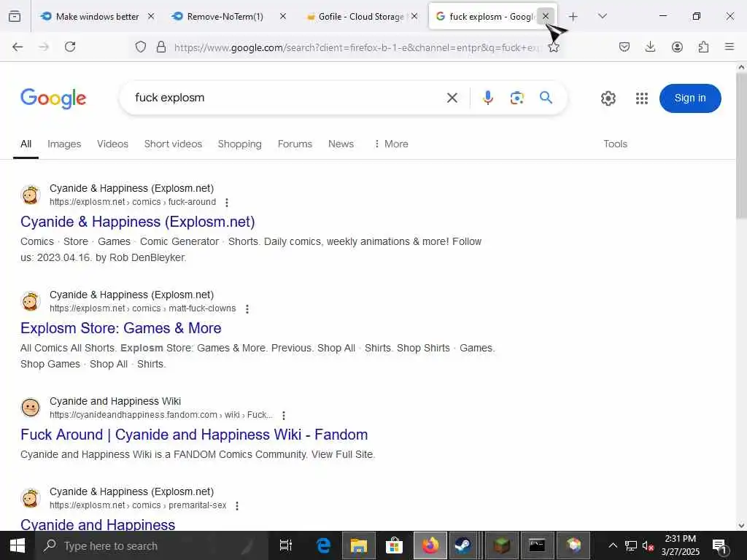Open the Windows Start menu
Image resolution: width=747 pixels, height=560 pixels.
tap(18, 545)
